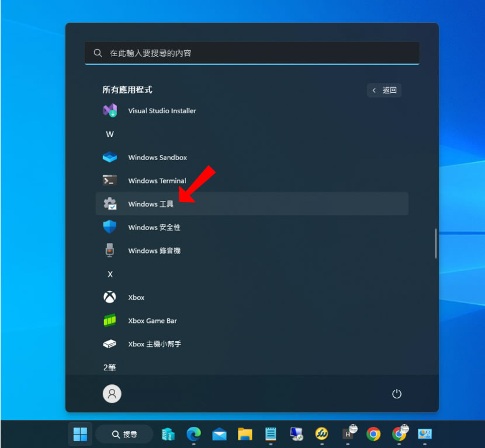
Task: Select the Windows Terminal text label
Action: [x=157, y=180]
